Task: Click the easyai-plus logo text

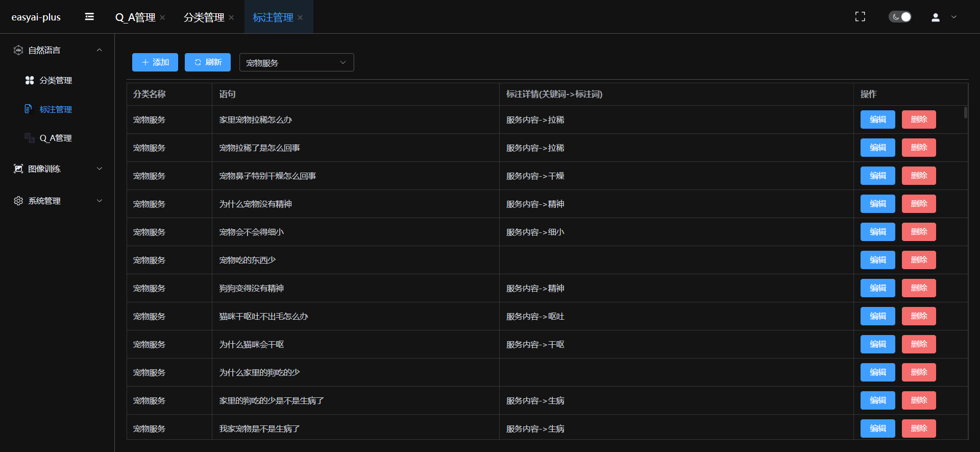Action: pyautogui.click(x=36, y=17)
